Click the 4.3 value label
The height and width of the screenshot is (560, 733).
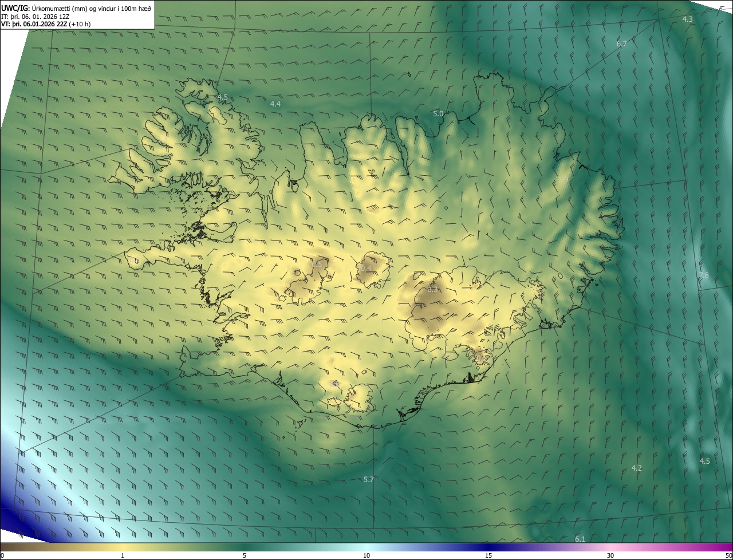687,19
